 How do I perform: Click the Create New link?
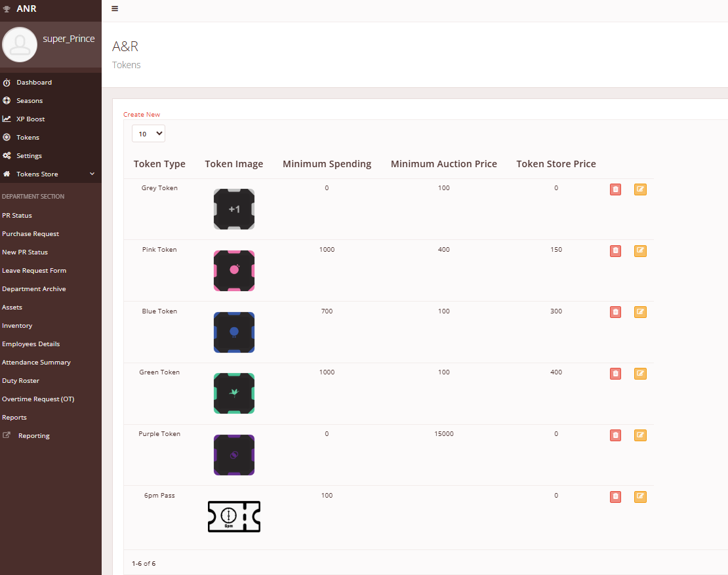pyautogui.click(x=142, y=115)
